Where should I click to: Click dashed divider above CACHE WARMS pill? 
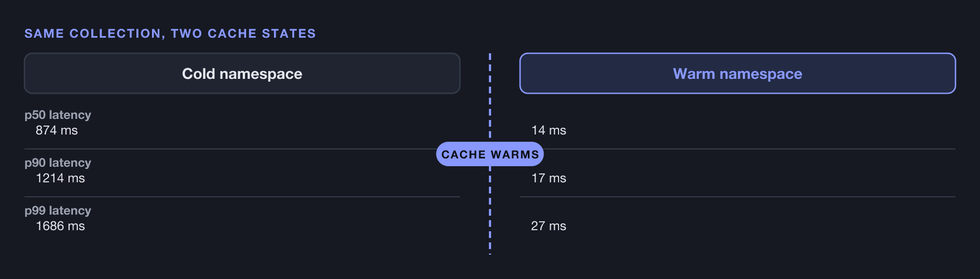click(490, 97)
